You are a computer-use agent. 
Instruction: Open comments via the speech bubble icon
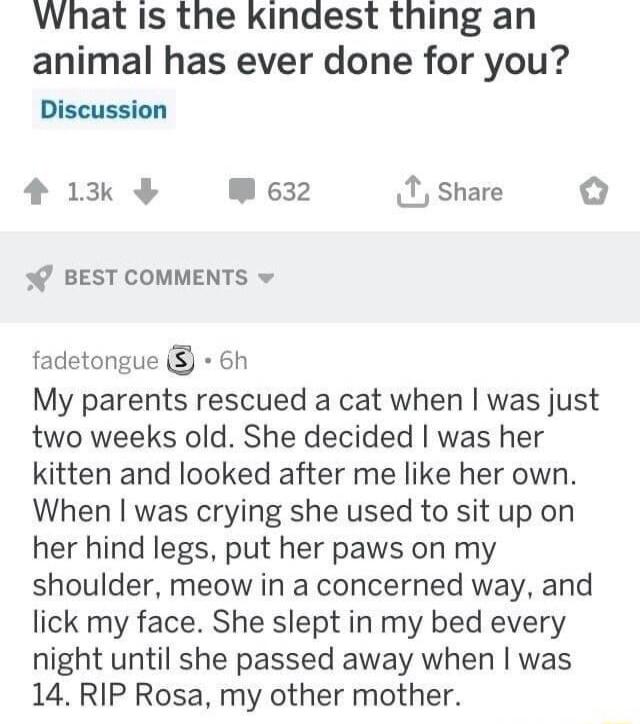242,192
